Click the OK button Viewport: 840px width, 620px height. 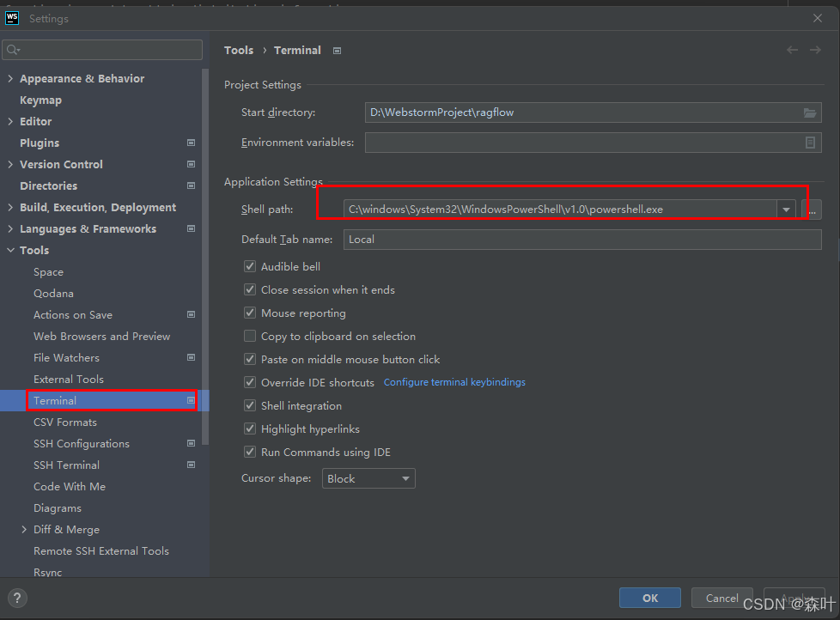tap(649, 598)
